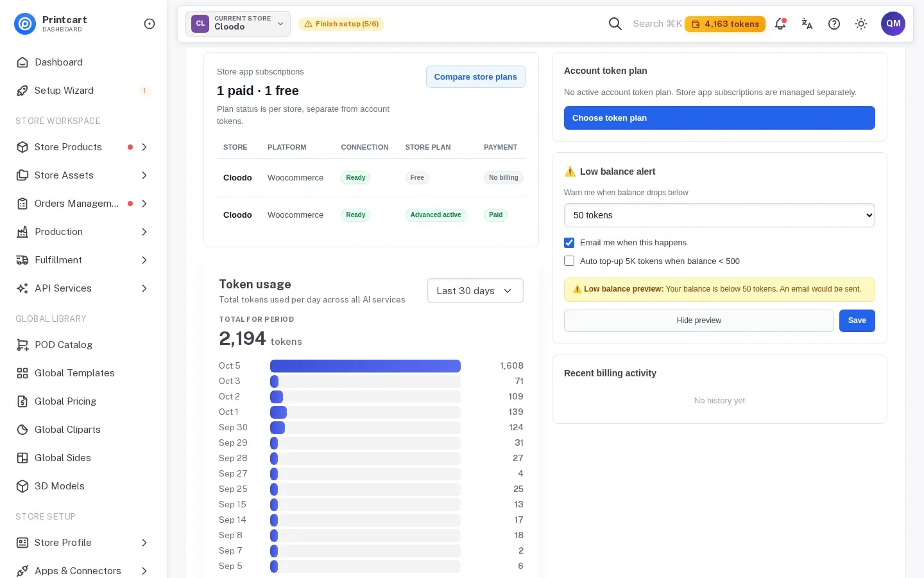Collapse sidebar with the circle toggle icon
The height and width of the screenshot is (578, 924).
150,24
